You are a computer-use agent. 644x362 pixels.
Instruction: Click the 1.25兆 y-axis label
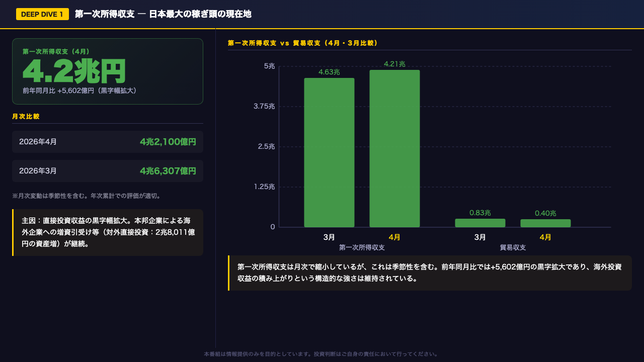click(x=264, y=187)
